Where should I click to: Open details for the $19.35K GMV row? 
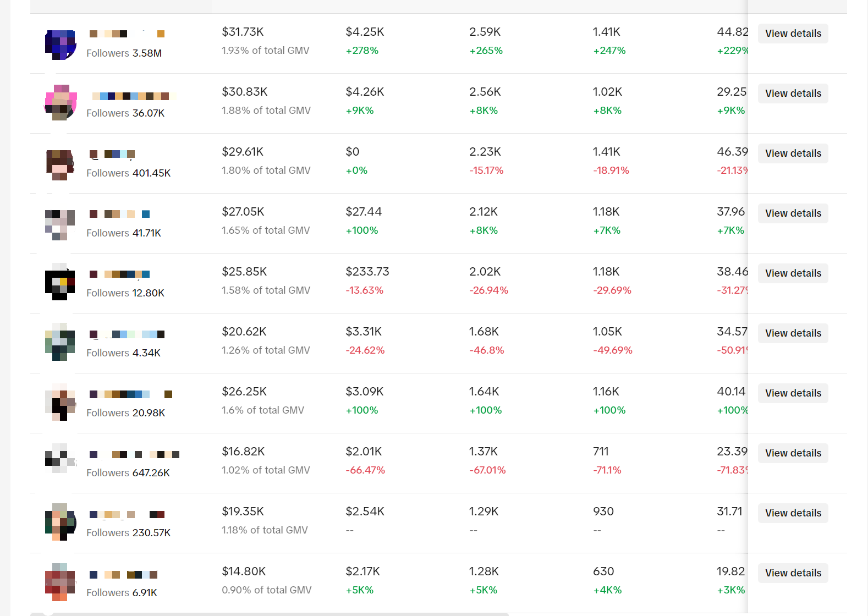(x=793, y=513)
